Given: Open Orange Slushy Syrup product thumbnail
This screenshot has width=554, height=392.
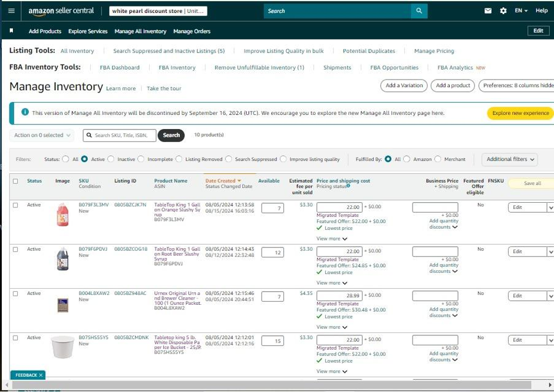Looking at the screenshot, I should click(62, 215).
